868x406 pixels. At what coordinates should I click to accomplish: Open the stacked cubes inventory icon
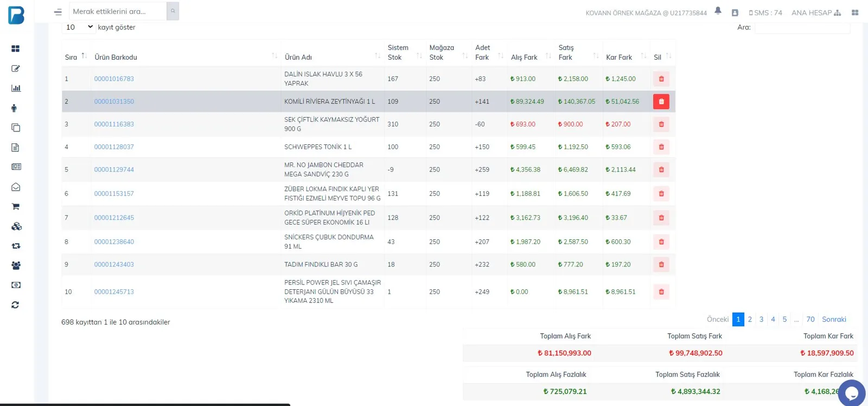pos(16,226)
